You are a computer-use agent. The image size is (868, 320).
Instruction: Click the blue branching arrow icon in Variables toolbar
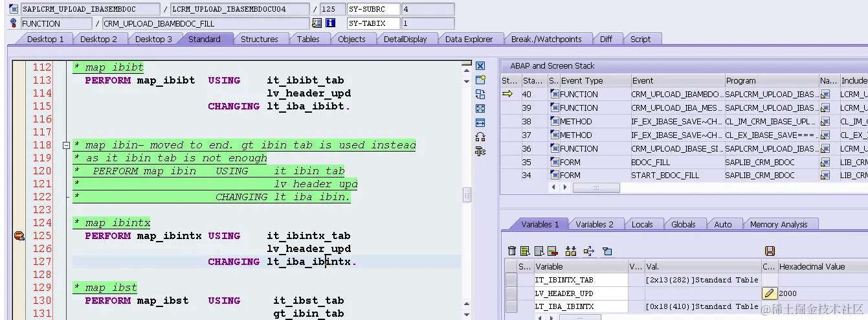[x=589, y=251]
